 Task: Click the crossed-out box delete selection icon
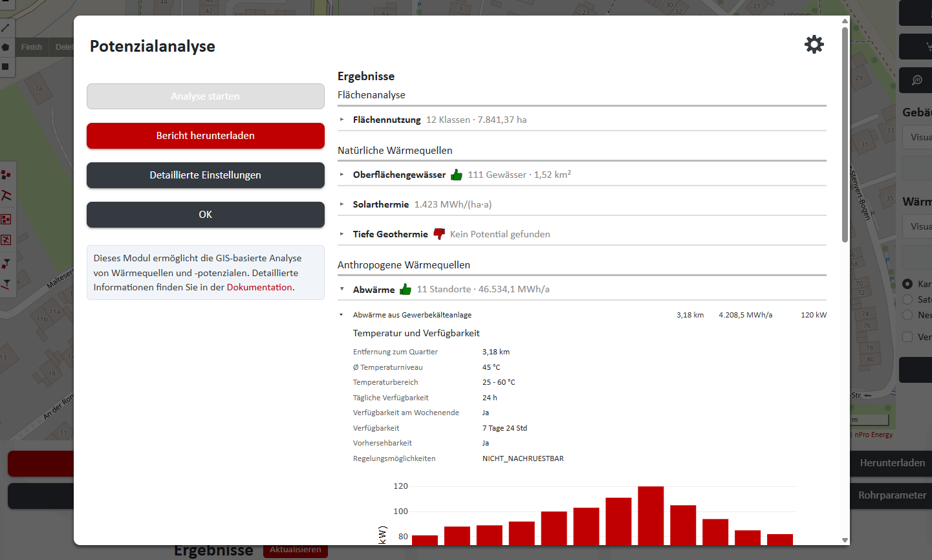(6, 240)
